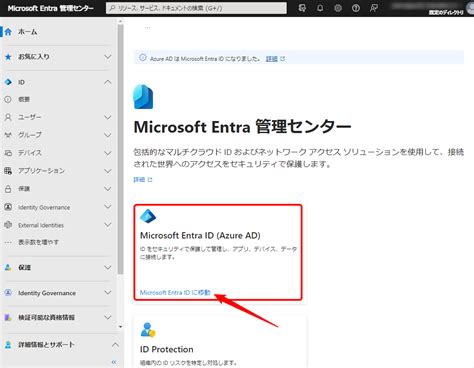Click the sidebar vertical scrollbar
Screen dimensions: 474x368
pos(121,149)
